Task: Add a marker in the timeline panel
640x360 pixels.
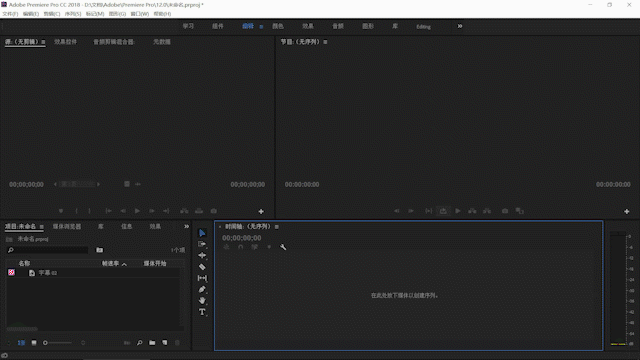Action: (x=269, y=247)
